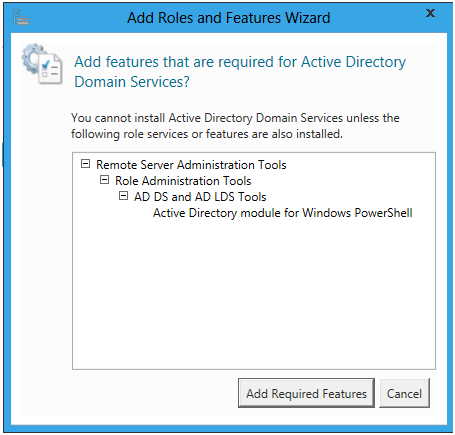
Task: Select Active Directory module for Windows PowerShell
Action: coord(283,213)
